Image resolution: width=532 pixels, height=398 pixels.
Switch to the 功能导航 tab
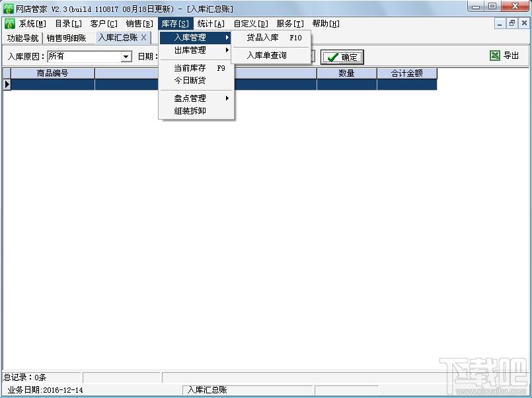[x=22, y=38]
